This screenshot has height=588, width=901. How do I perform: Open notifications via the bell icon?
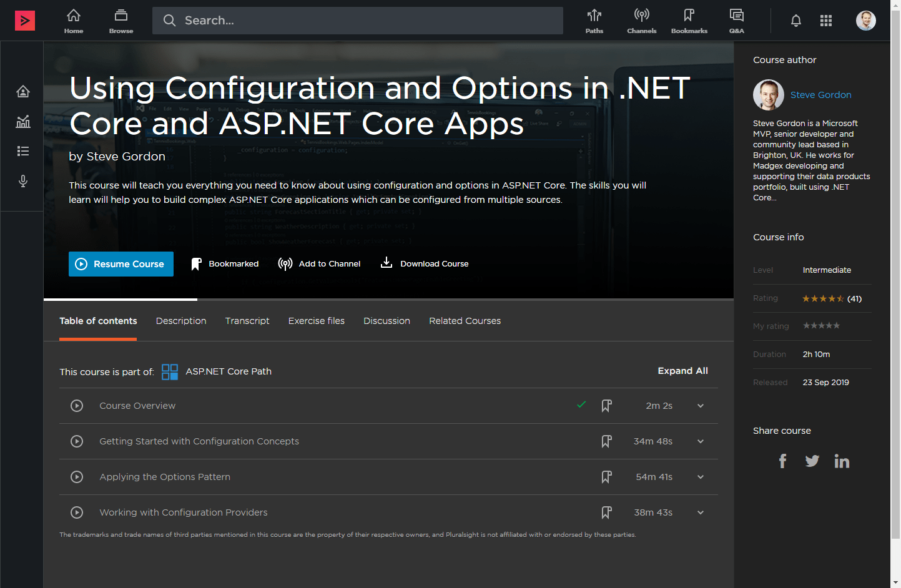795,20
